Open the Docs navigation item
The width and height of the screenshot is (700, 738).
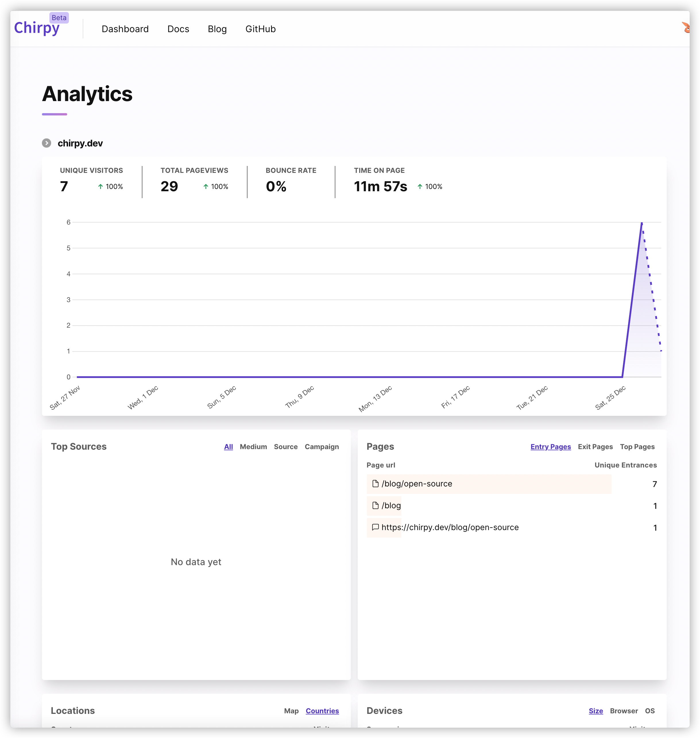tap(178, 29)
